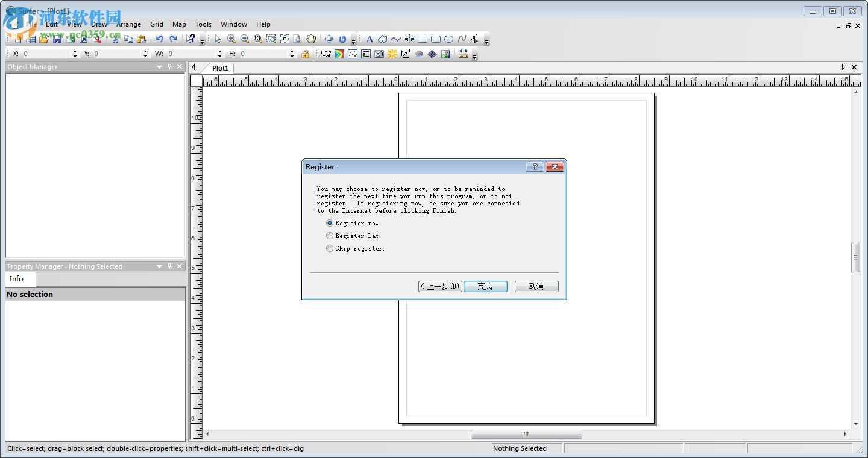Click the Y position spinner arrows

145,54
